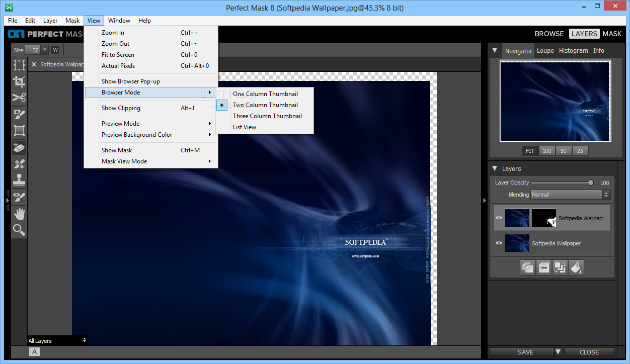630x364 pixels.
Task: Open the SAVE button dropdown arrow
Action: pos(558,352)
